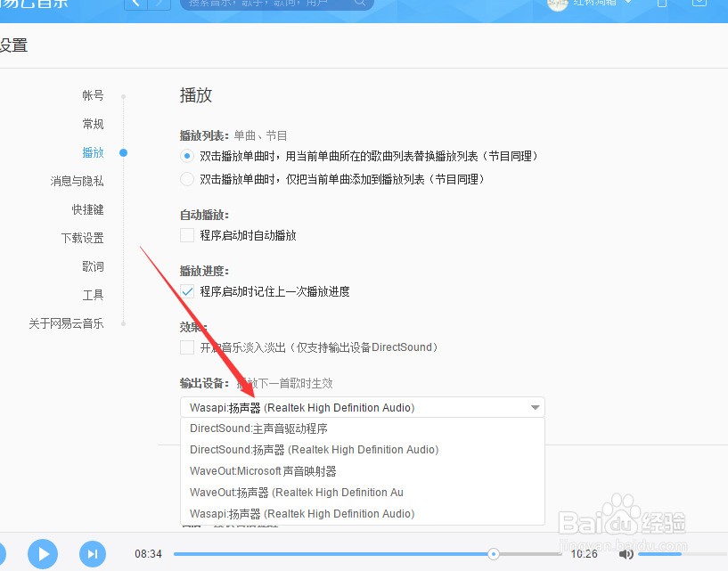Open the 快捷键 settings section
The height and width of the screenshot is (571, 728).
click(87, 209)
